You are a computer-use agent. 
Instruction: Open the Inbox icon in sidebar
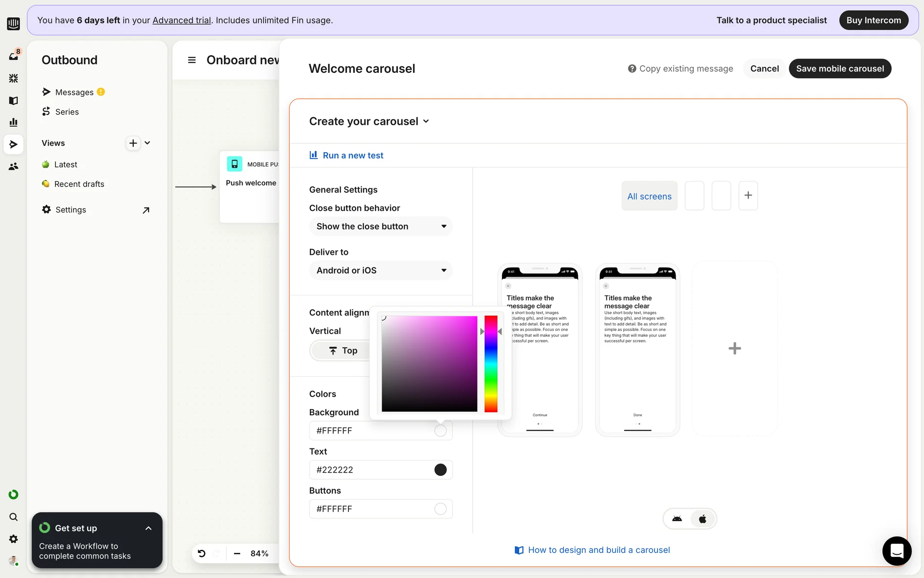tap(13, 56)
